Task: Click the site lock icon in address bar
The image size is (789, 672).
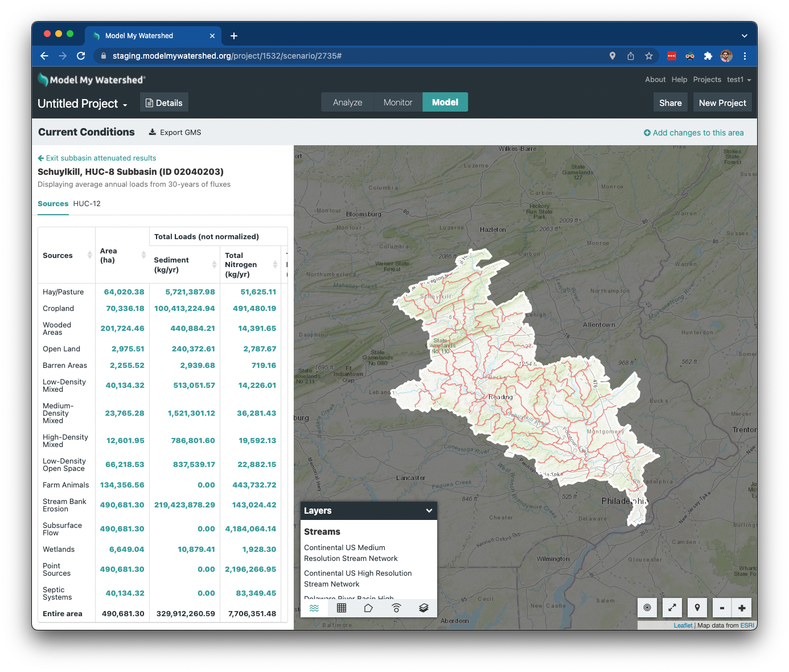Action: pyautogui.click(x=103, y=56)
